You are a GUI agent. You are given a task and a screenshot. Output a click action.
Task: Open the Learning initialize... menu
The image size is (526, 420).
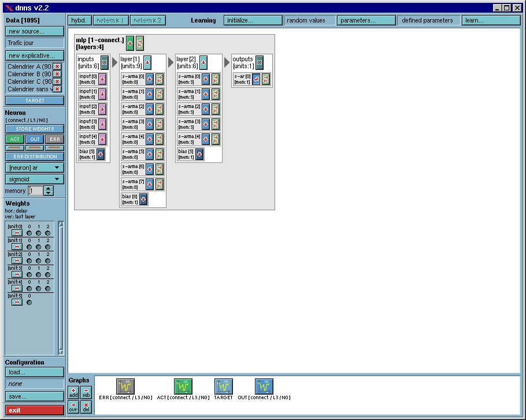(253, 20)
